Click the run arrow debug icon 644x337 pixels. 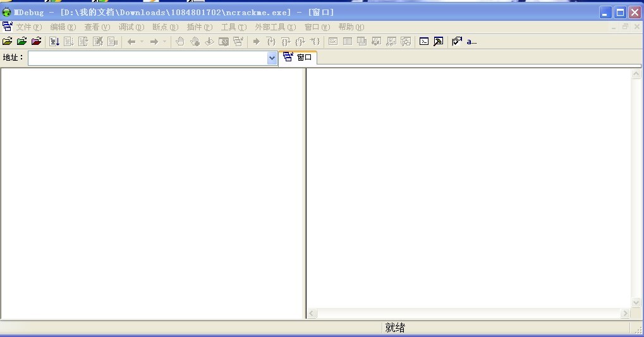click(257, 42)
